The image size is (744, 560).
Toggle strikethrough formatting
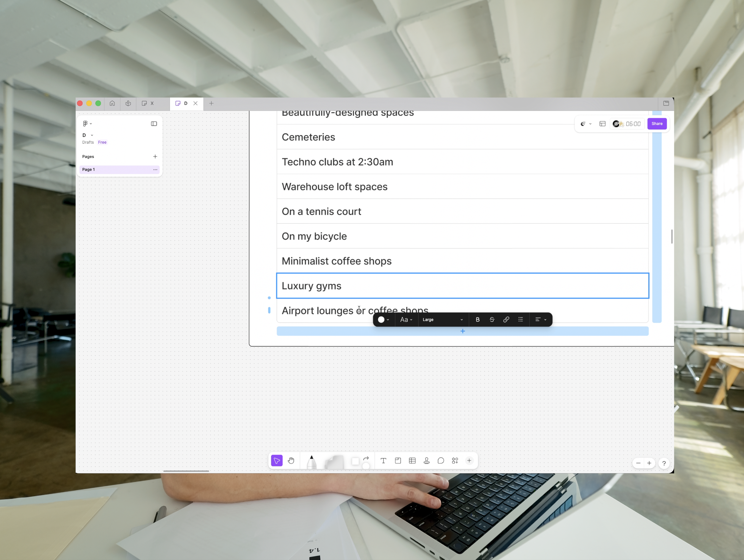point(492,320)
